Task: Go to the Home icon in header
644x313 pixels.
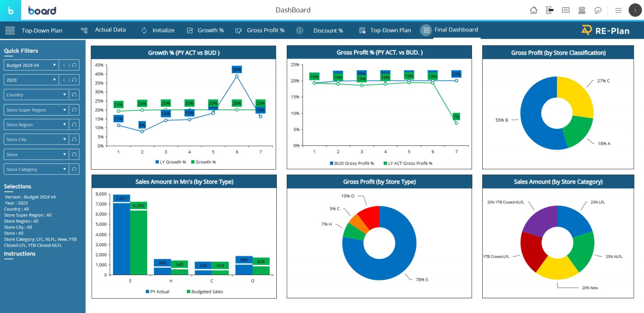Action: [533, 10]
